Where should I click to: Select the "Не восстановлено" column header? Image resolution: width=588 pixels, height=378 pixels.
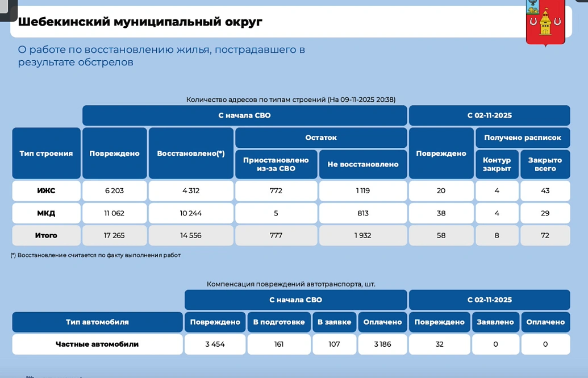[363, 164]
